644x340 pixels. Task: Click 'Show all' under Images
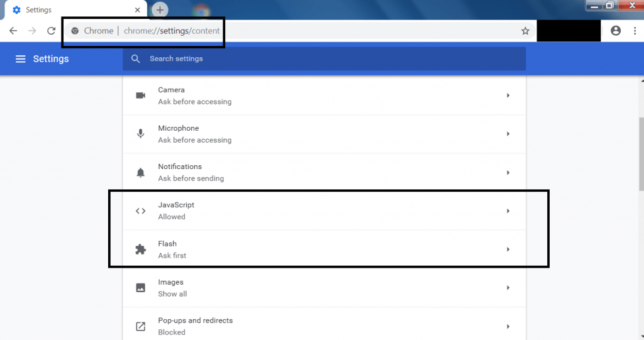[x=172, y=294]
